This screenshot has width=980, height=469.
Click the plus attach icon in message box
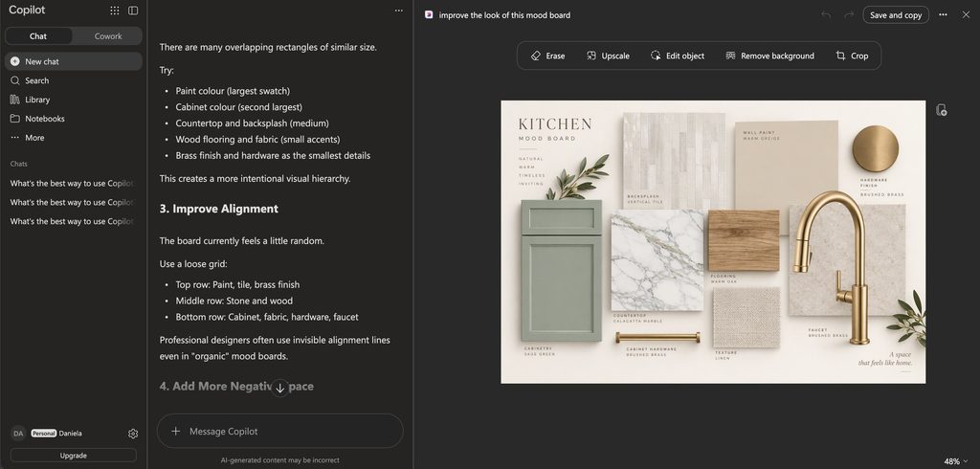point(176,431)
